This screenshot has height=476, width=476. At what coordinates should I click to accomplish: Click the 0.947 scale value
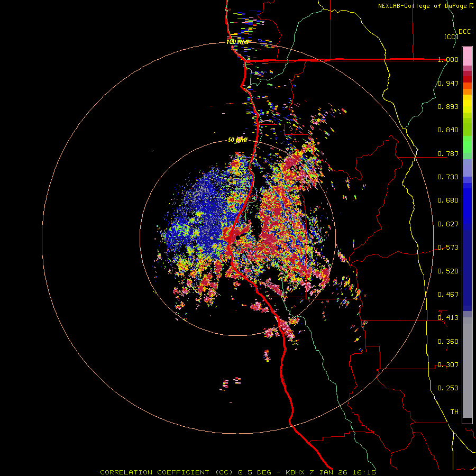448,83
